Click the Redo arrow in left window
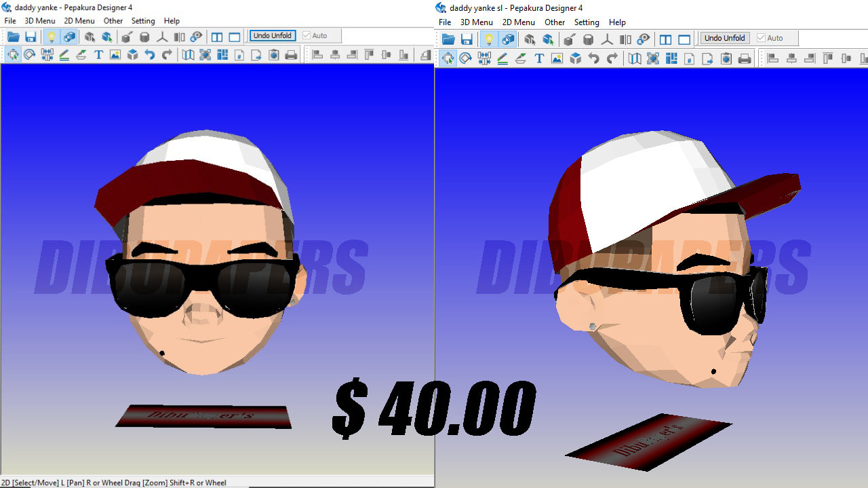Image resolution: width=868 pixels, height=488 pixels. [x=167, y=55]
